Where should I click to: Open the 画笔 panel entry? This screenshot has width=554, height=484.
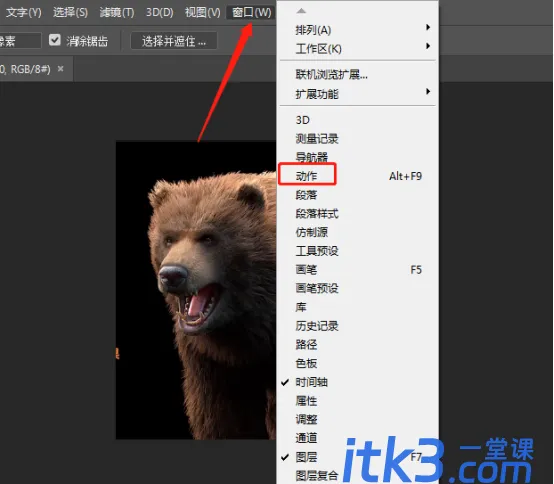tap(358, 270)
